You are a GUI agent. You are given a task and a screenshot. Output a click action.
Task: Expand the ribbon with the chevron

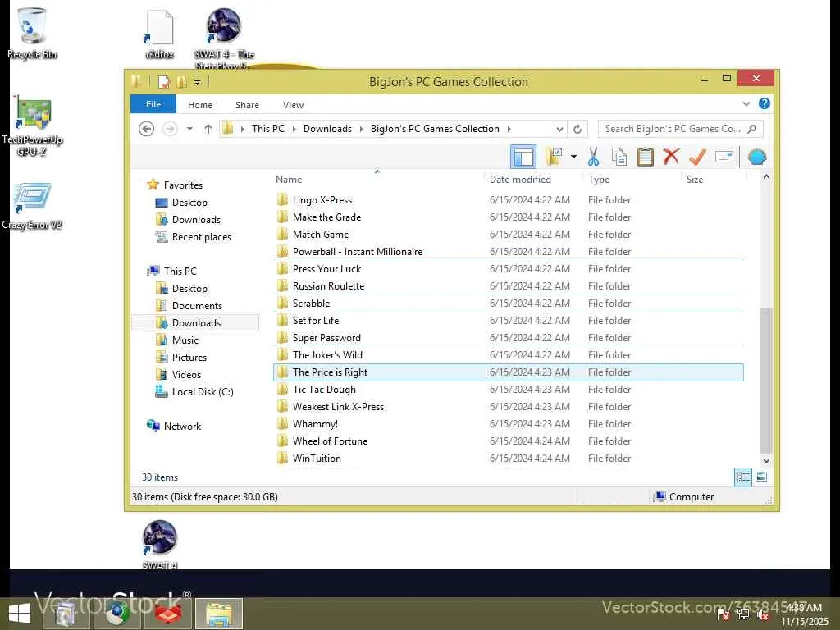pos(746,104)
